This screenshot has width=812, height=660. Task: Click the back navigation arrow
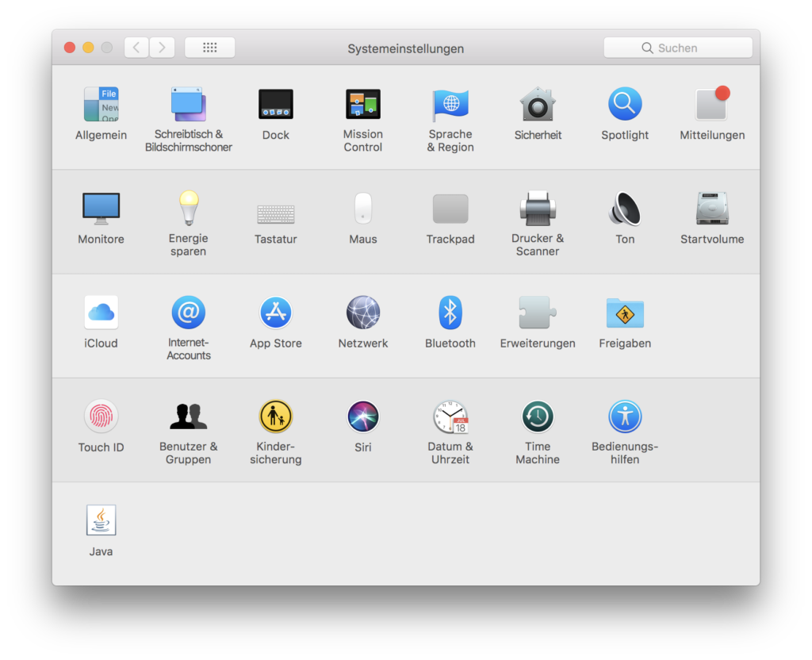click(x=136, y=48)
